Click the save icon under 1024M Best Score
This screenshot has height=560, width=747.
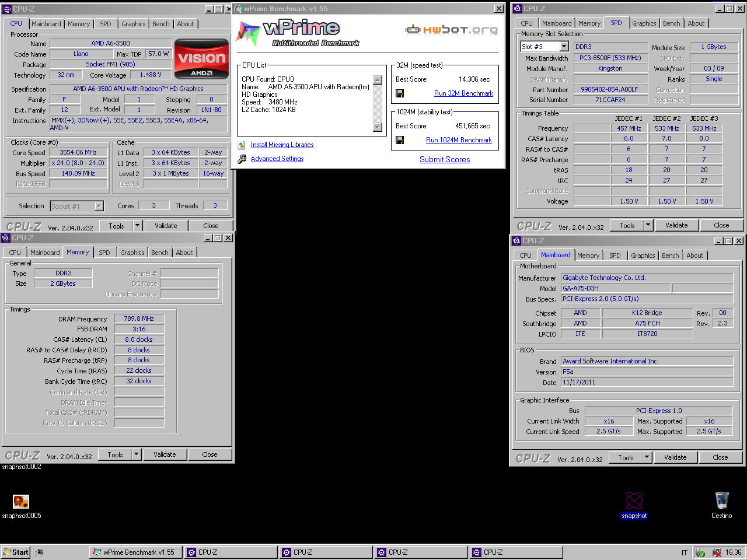pyautogui.click(x=400, y=140)
